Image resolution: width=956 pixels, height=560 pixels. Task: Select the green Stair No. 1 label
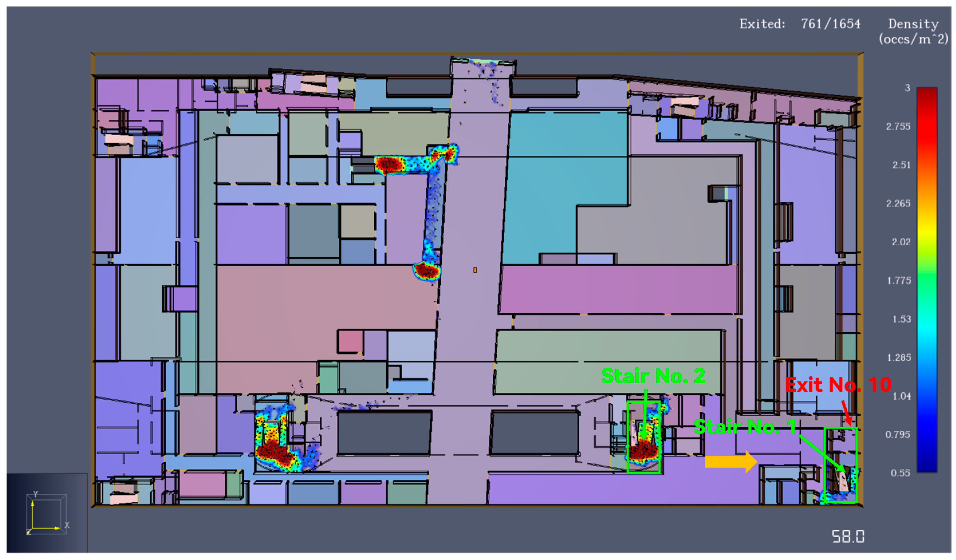[745, 427]
